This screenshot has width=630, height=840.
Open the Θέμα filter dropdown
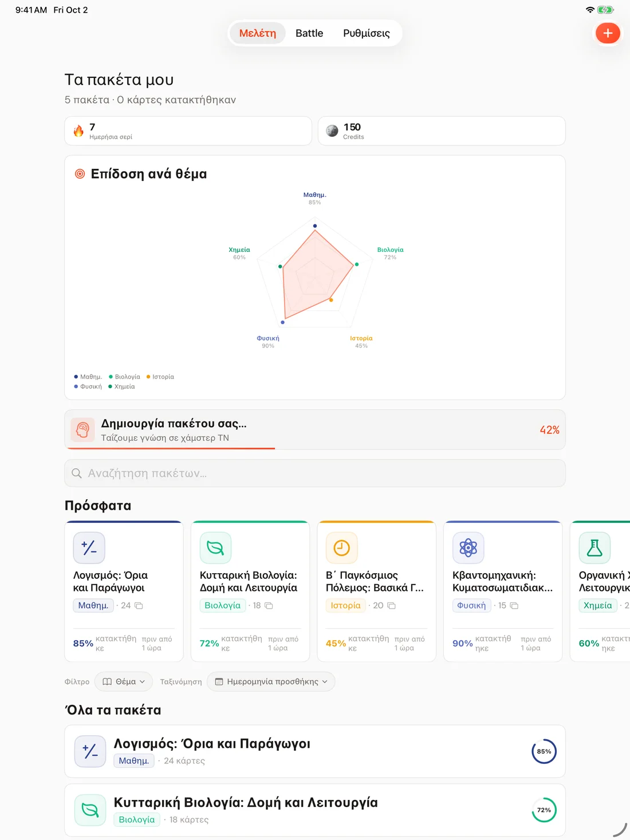(124, 681)
